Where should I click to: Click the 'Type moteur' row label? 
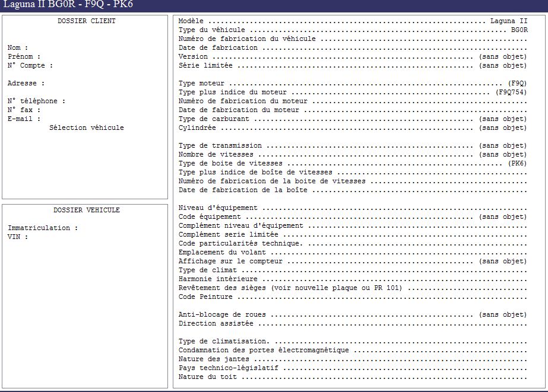(201, 83)
